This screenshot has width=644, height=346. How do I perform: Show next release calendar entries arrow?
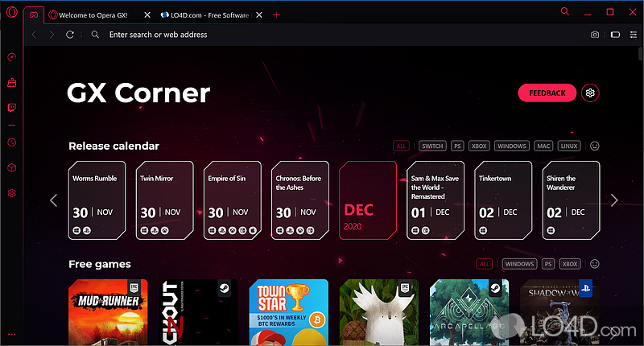614,200
